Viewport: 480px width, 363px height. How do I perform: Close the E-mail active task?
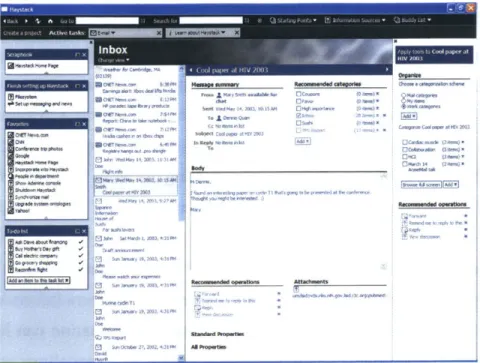point(159,33)
